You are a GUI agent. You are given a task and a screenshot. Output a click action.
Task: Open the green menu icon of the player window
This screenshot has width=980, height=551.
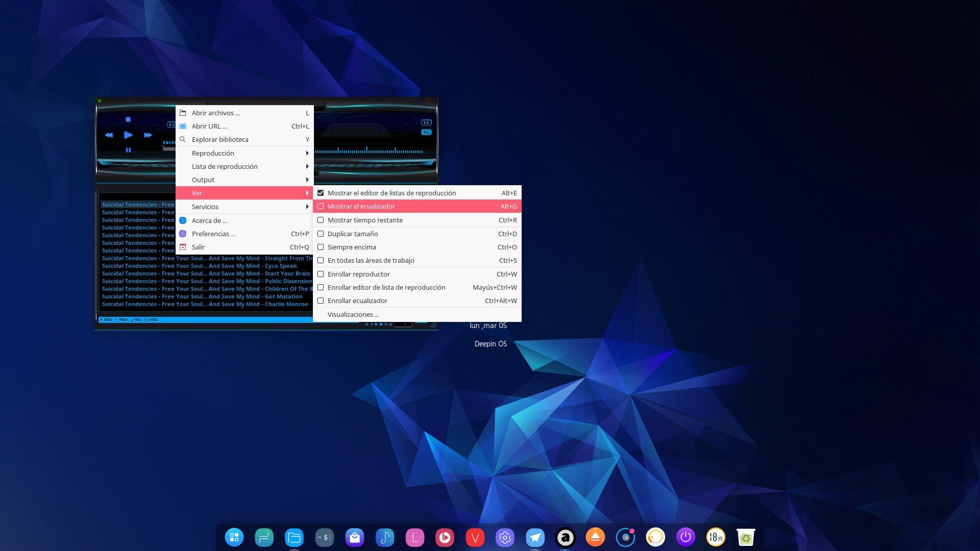(x=100, y=101)
